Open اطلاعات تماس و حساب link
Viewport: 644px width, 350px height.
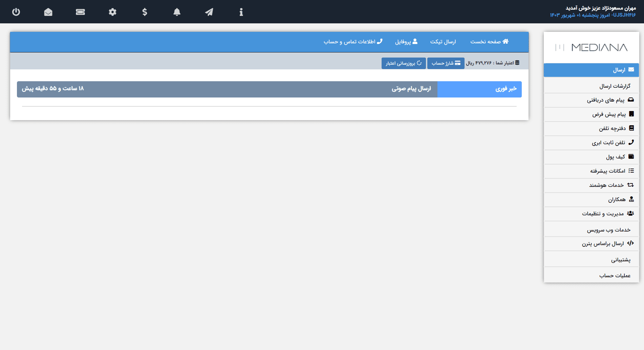coord(353,42)
